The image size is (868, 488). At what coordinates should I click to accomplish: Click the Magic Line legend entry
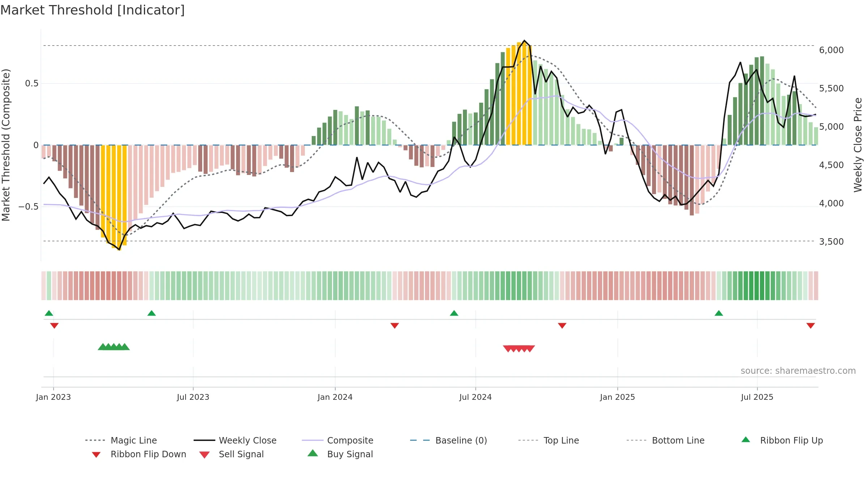(x=121, y=440)
